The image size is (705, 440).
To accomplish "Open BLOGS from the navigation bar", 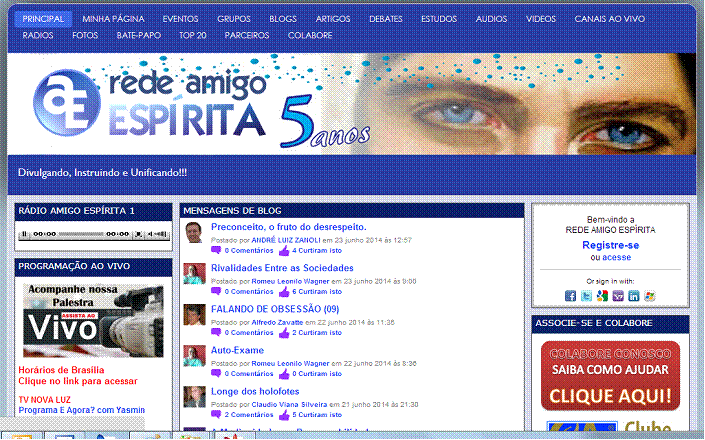I will coord(283,19).
